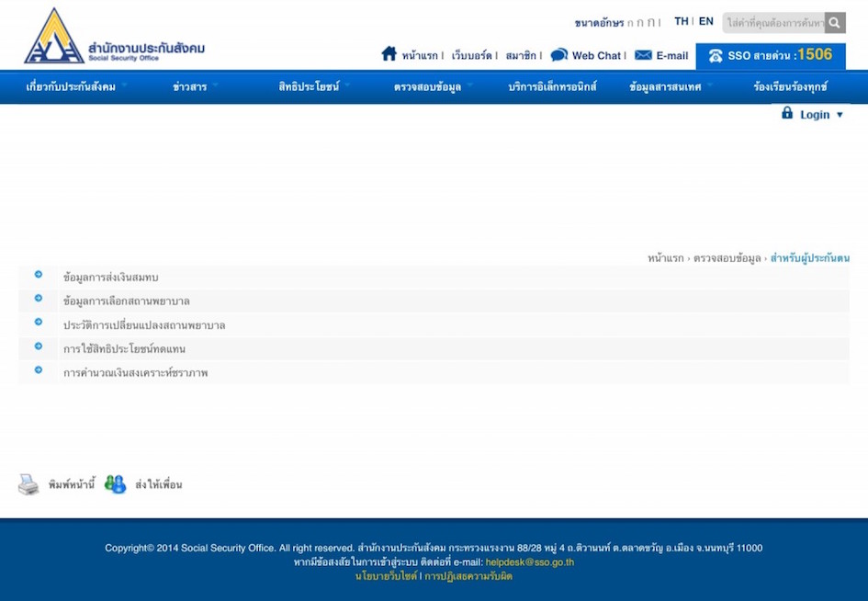868x601 pixels.
Task: Click the เว็บบอร์ด link
Action: tap(471, 55)
